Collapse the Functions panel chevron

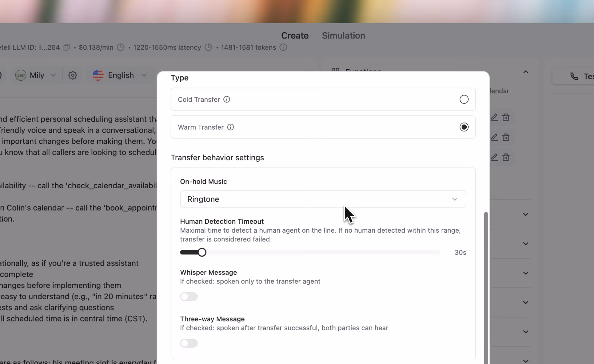click(x=525, y=72)
